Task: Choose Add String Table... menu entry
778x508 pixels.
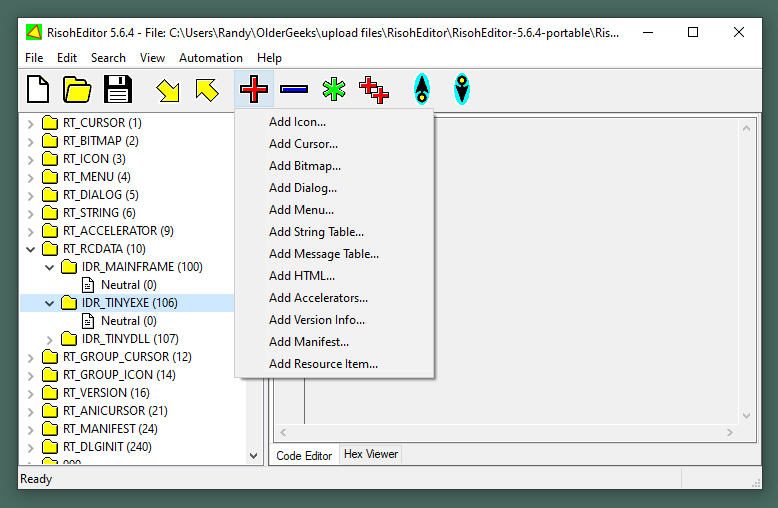Action: point(334,232)
